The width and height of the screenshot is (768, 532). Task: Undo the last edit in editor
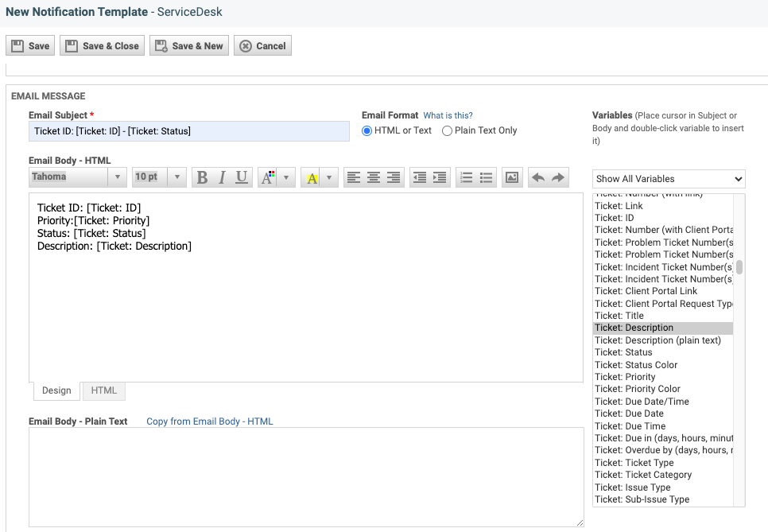538,177
